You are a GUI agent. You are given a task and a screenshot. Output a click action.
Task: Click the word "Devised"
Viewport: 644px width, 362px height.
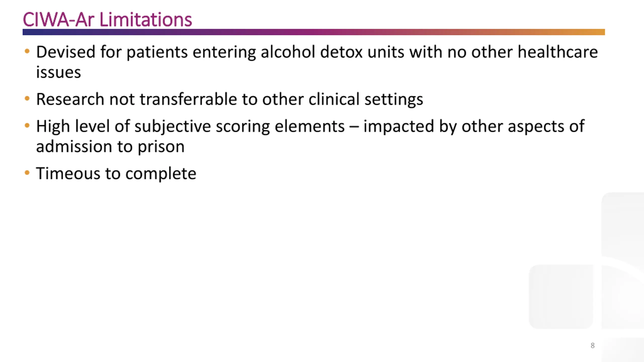tap(66, 52)
